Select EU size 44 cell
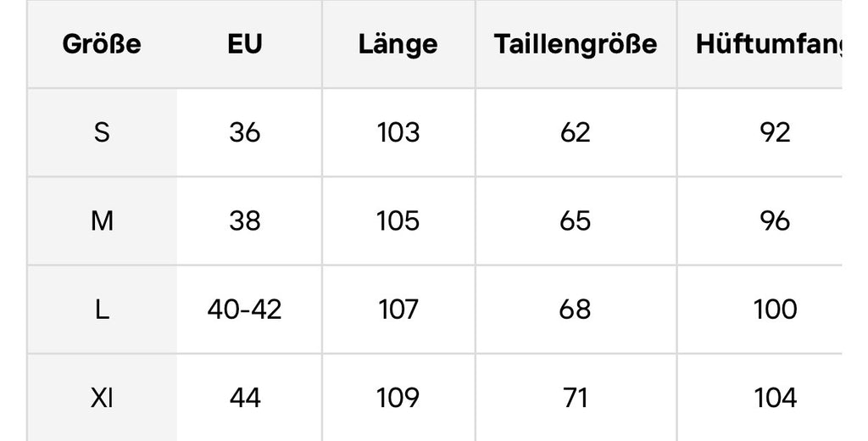Screen dimensions: 868x441 click(245, 397)
